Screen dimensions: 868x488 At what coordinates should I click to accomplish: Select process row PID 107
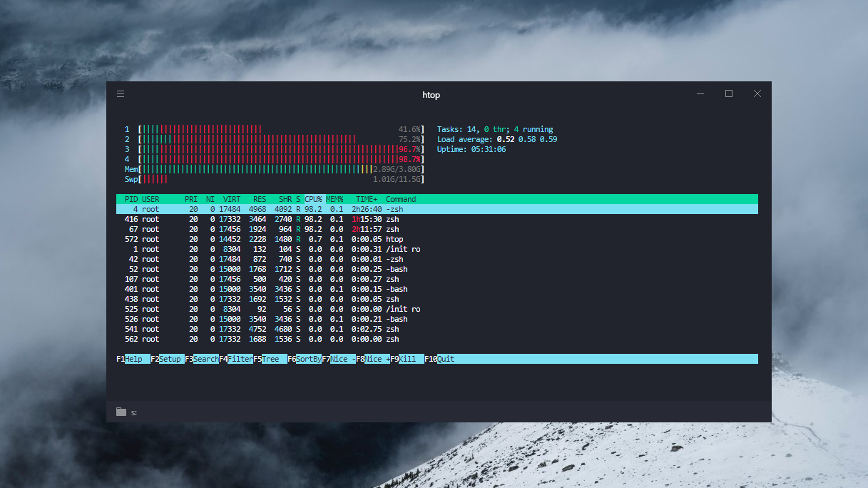[437, 279]
